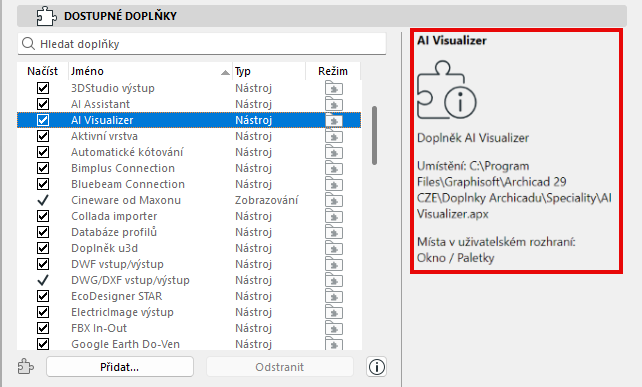Sort list by Jméno column arrow
The width and height of the screenshot is (642, 387).
[225, 72]
